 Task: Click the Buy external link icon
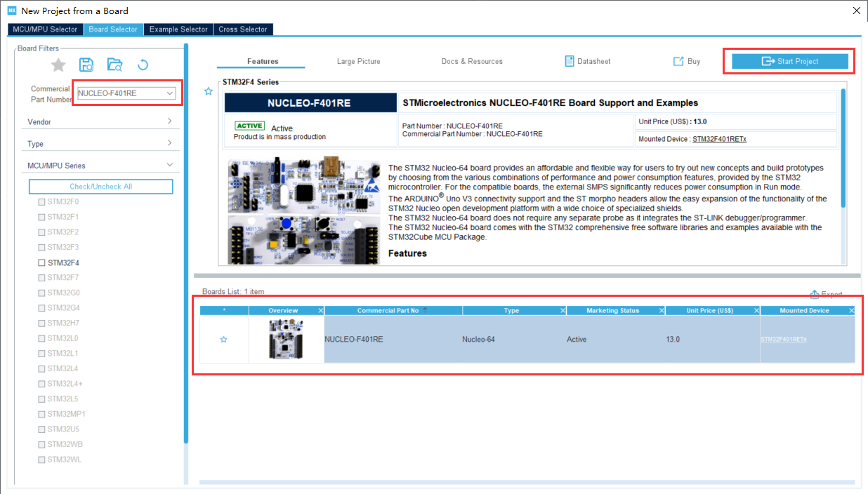pos(678,61)
